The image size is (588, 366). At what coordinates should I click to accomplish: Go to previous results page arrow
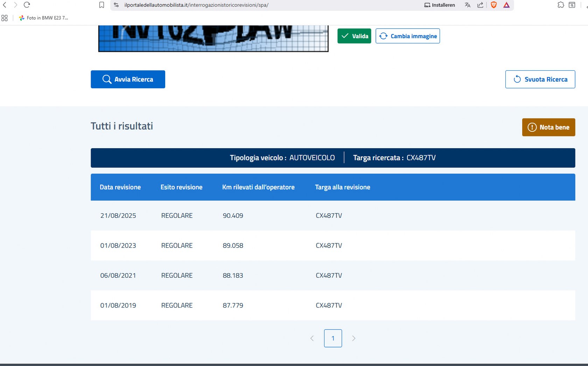(x=312, y=338)
